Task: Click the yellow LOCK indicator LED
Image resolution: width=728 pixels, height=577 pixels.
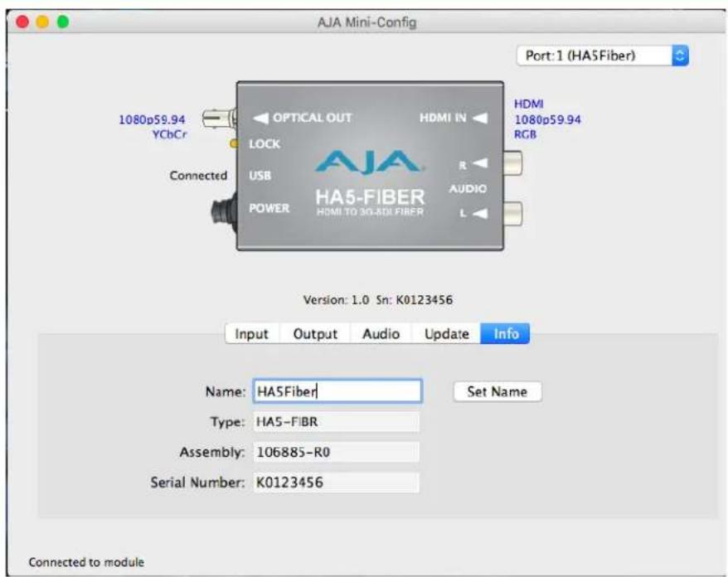Action: 235,144
